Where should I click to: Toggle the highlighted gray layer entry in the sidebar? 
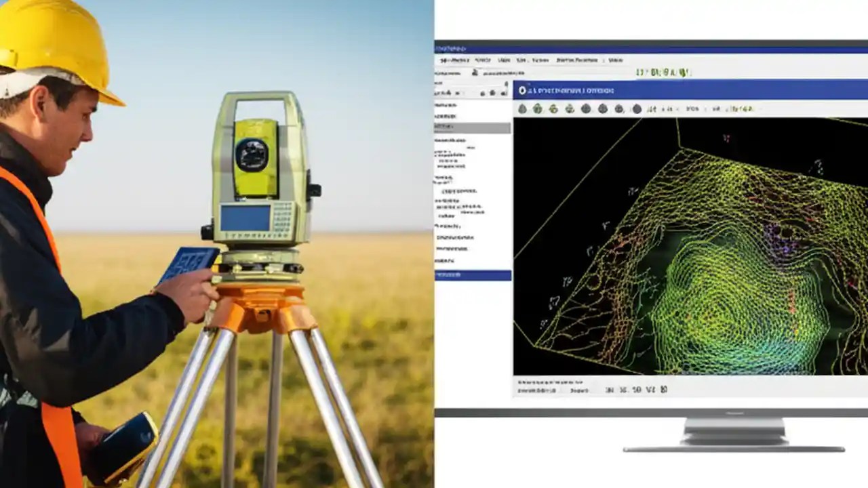click(x=473, y=127)
